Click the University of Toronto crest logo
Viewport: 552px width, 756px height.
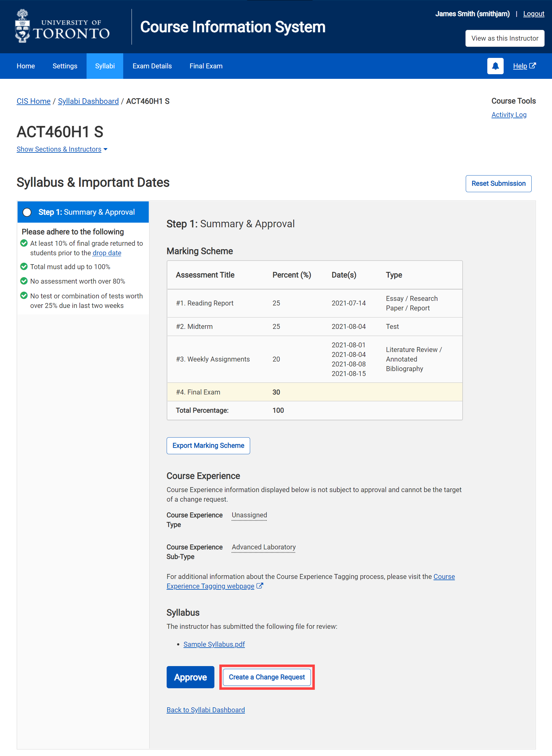(22, 26)
